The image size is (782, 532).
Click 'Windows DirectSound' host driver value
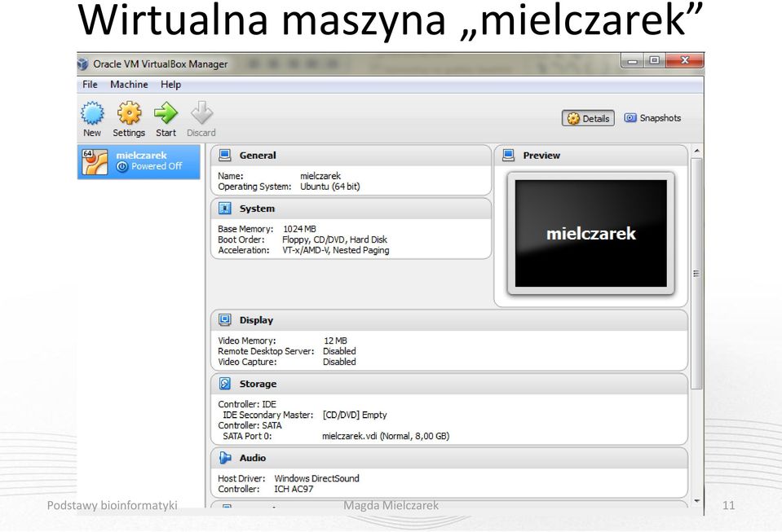point(316,478)
